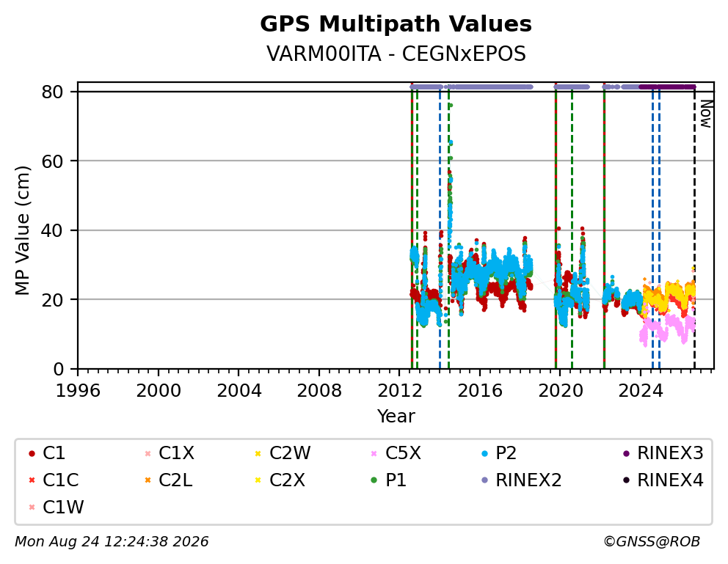Click the 2016 year tick label
The height and width of the screenshot is (564, 728).
(480, 391)
